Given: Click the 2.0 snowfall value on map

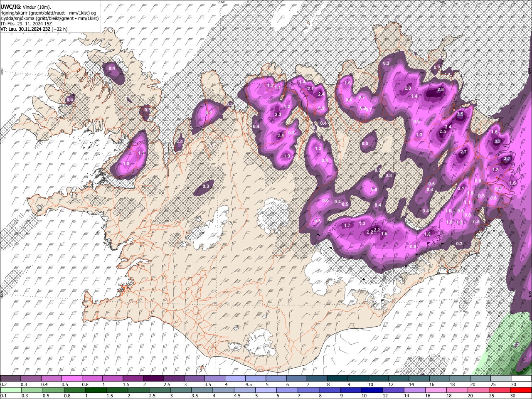Looking at the screenshot, I should click(x=408, y=88).
